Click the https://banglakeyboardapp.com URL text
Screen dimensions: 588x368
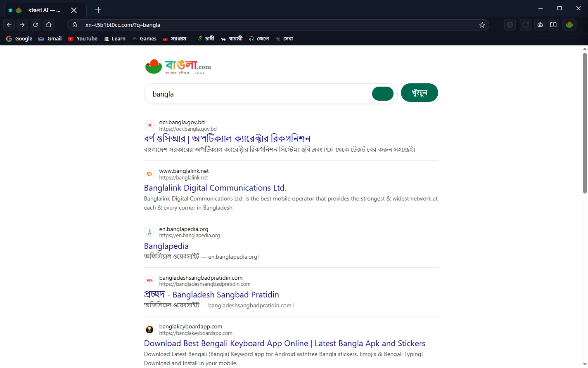pyautogui.click(x=196, y=333)
